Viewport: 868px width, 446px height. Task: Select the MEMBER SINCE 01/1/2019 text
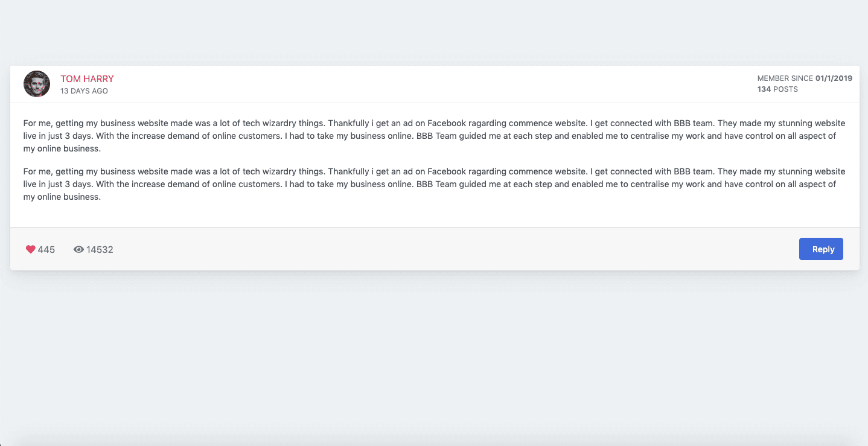[805, 78]
